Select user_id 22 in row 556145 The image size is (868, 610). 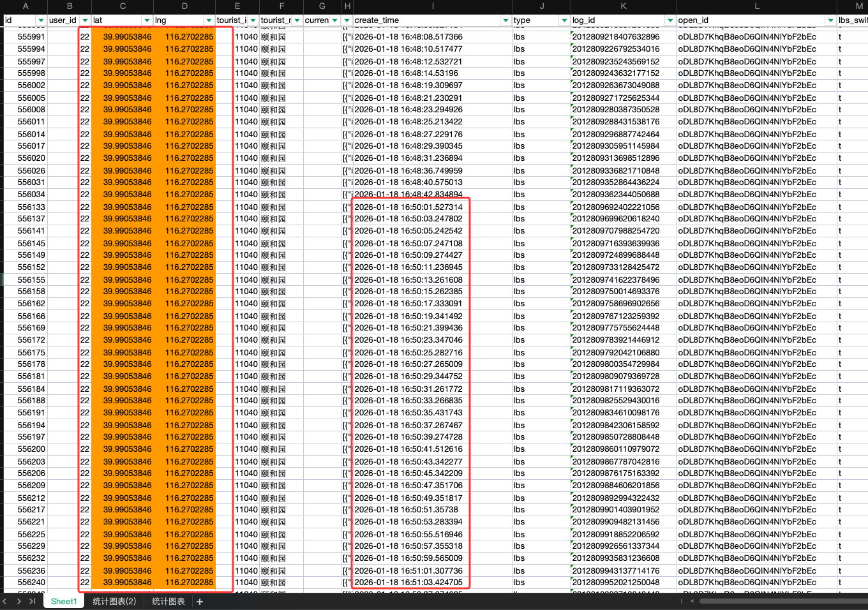coord(70,244)
